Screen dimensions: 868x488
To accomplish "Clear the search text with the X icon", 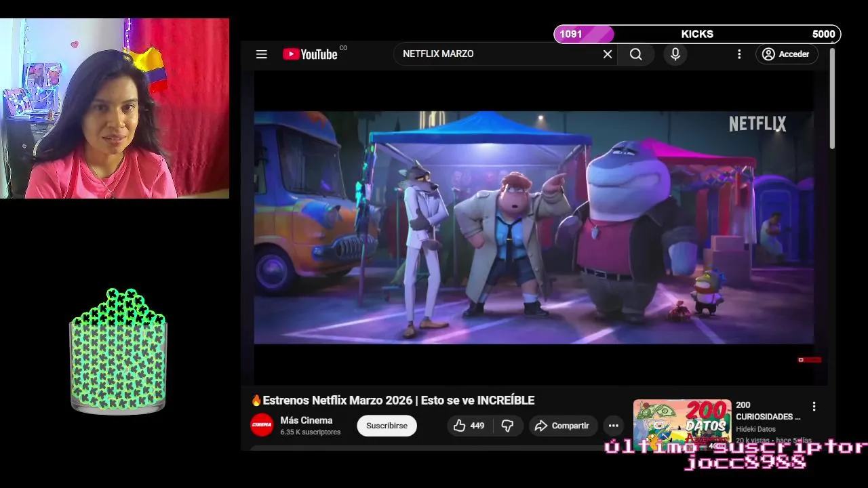I will pos(608,54).
